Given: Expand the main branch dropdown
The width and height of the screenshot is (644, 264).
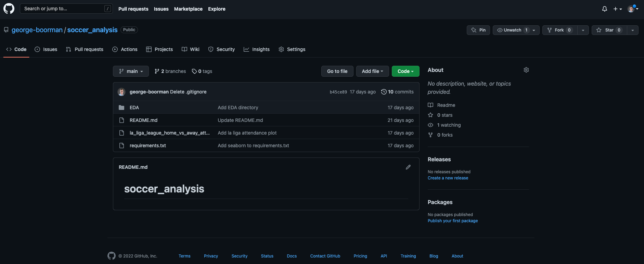Looking at the screenshot, I should coord(131,71).
